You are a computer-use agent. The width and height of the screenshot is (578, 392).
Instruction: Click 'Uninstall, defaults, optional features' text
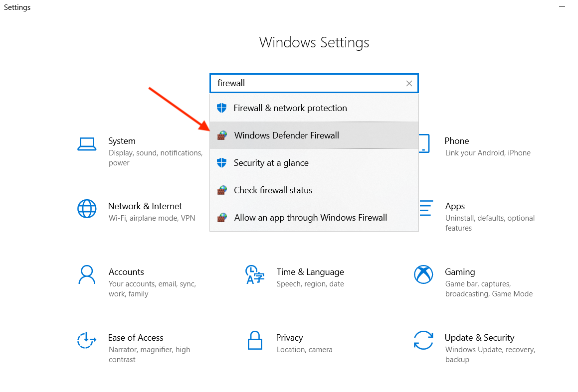[490, 223]
